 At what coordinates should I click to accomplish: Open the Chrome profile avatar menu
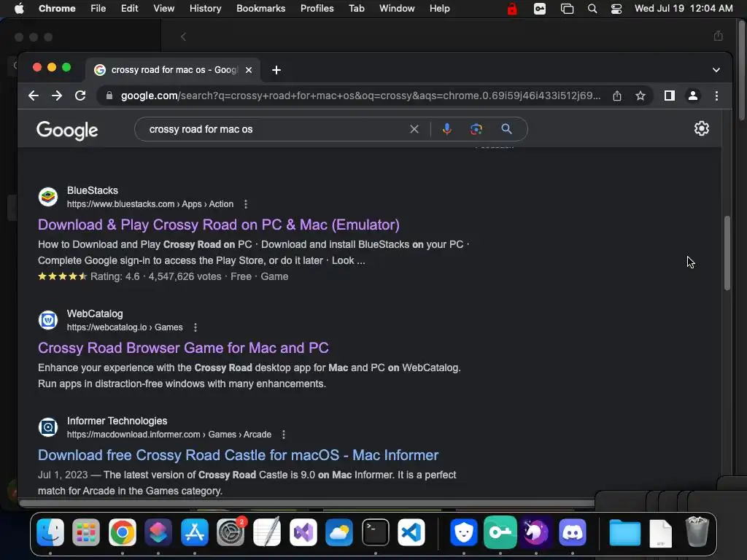(x=693, y=96)
